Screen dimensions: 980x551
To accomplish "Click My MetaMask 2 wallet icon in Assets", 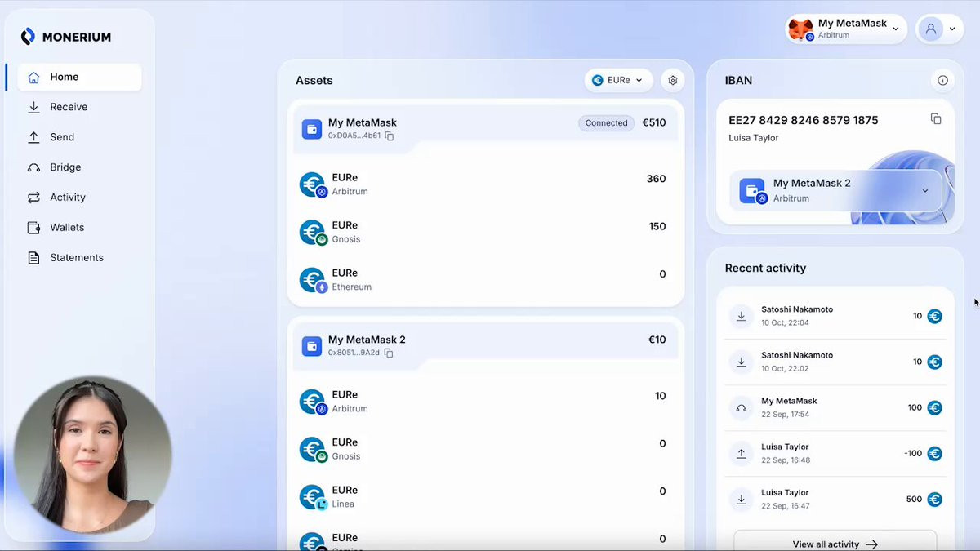I will [x=312, y=346].
